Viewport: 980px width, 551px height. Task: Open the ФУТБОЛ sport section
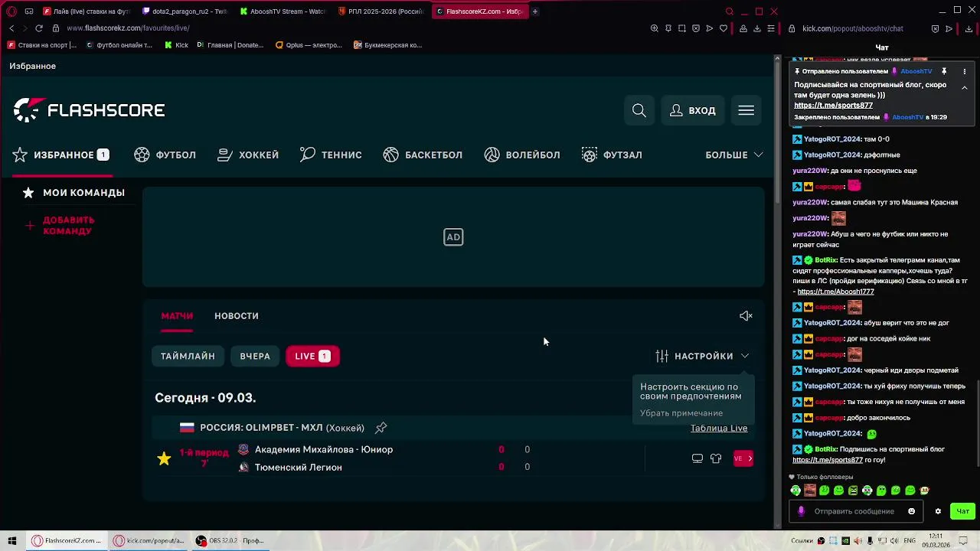pos(165,155)
